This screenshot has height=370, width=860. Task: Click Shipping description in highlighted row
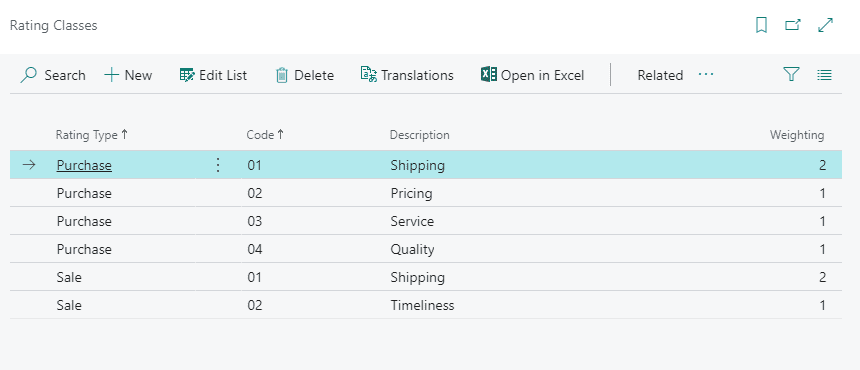pos(417,165)
